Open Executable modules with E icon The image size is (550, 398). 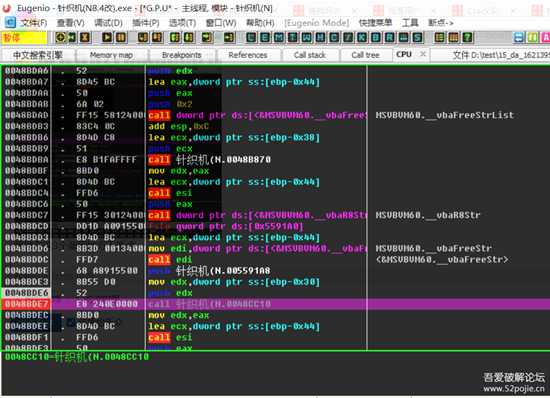coord(265,37)
